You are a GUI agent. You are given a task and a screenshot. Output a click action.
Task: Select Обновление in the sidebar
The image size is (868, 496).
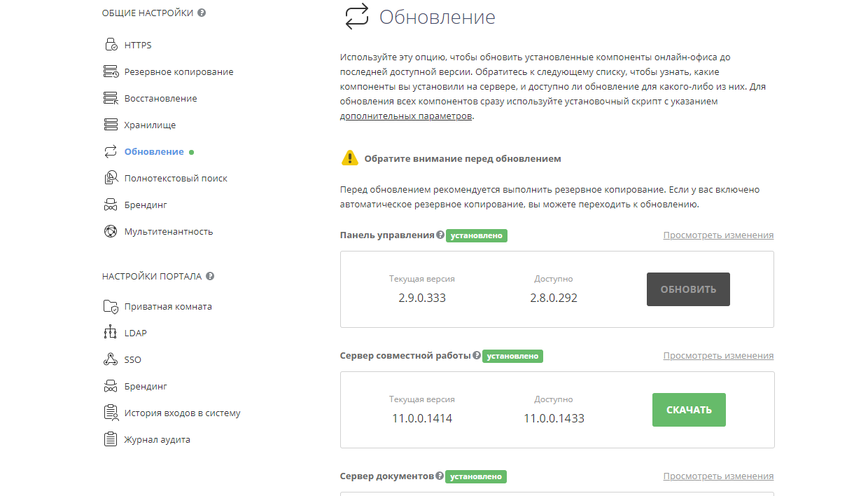(x=154, y=151)
